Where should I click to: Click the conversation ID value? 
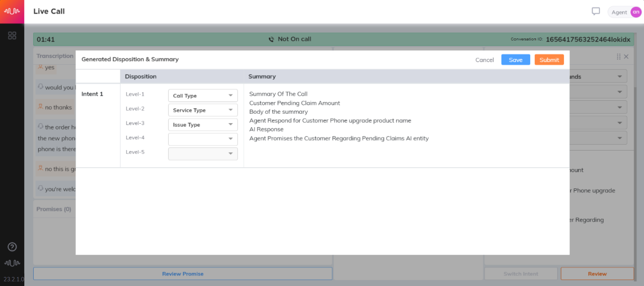click(588, 39)
